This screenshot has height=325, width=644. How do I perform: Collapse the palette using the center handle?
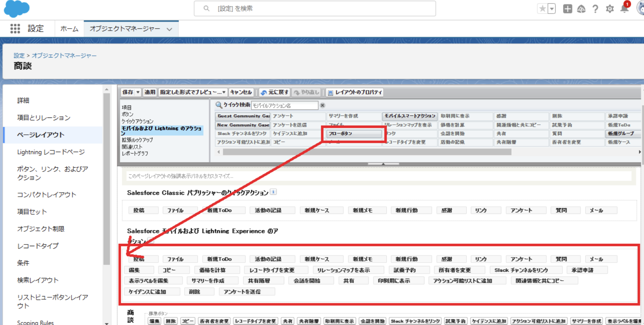pyautogui.click(x=383, y=164)
